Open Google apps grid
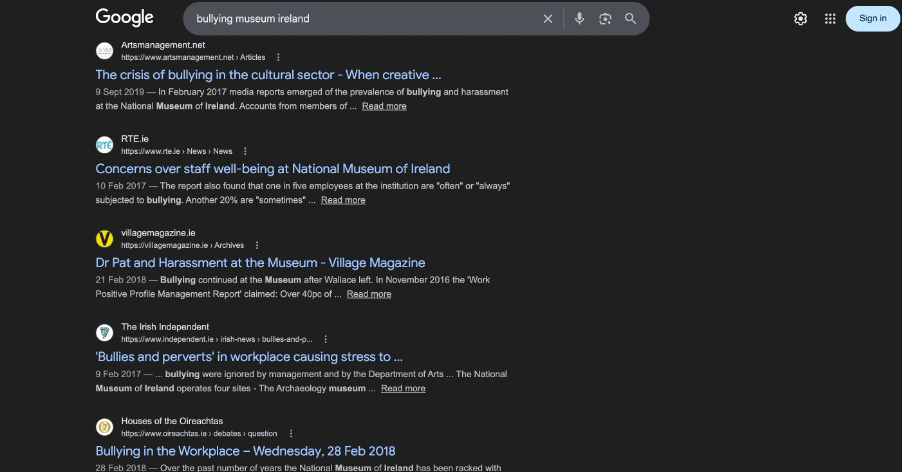This screenshot has width=902, height=472. (x=830, y=19)
